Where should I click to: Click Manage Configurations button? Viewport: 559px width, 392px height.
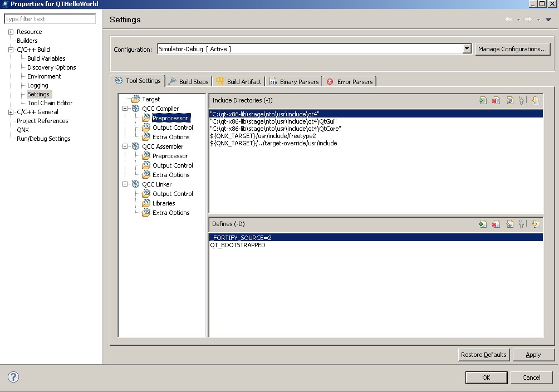pos(513,49)
